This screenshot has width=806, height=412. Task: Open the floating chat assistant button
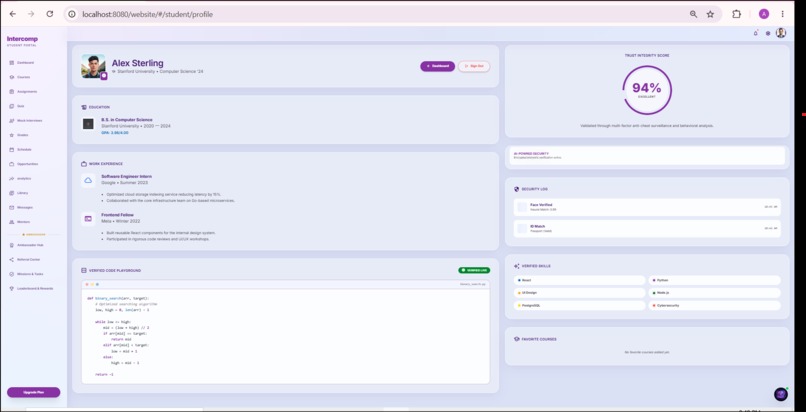tap(781, 394)
